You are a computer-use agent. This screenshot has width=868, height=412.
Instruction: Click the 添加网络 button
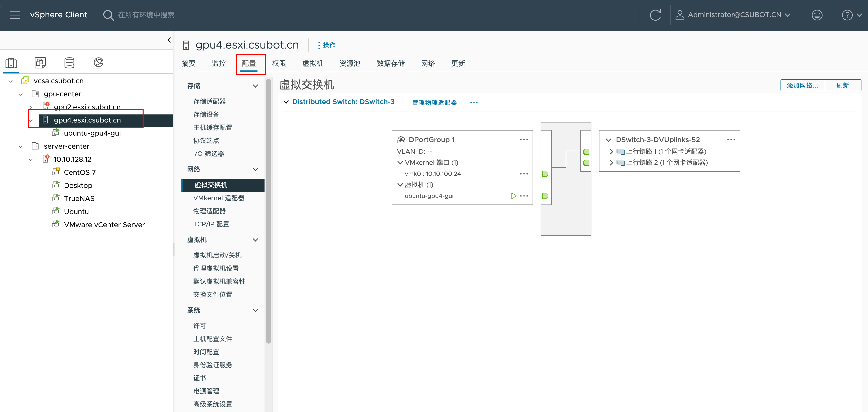pos(802,85)
